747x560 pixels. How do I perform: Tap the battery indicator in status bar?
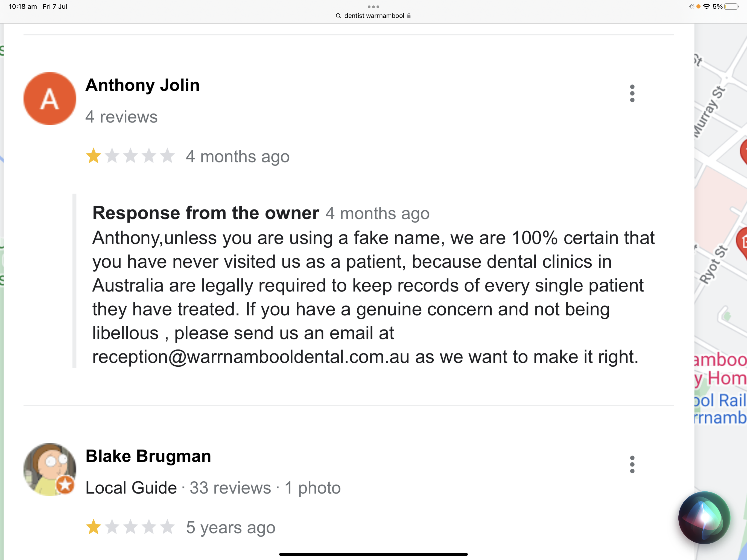(x=731, y=7)
